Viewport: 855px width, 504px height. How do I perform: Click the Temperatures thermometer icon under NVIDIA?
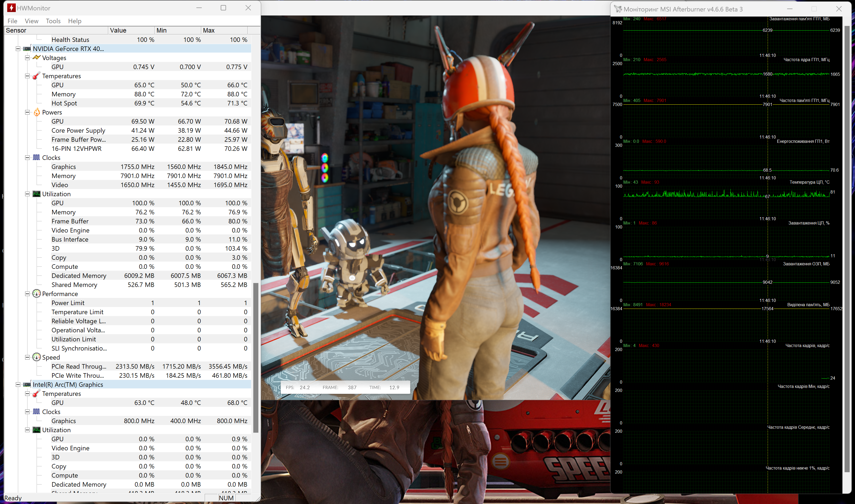[x=36, y=76]
